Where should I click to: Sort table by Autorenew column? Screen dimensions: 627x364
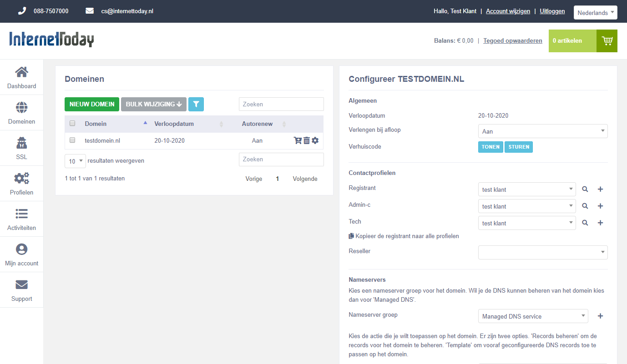click(258, 124)
